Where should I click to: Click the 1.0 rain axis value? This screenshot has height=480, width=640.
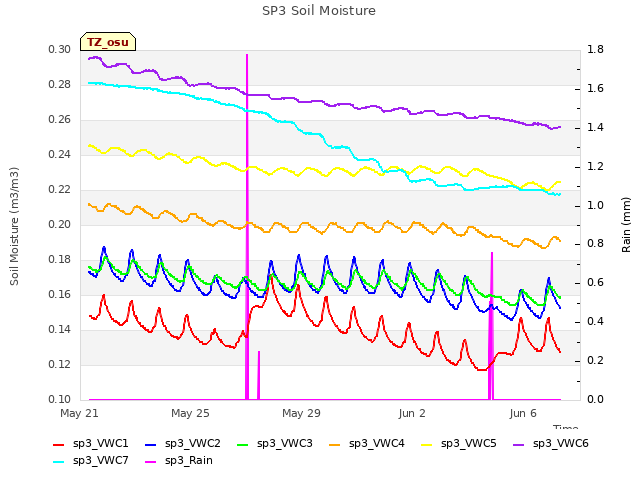pyautogui.click(x=595, y=205)
